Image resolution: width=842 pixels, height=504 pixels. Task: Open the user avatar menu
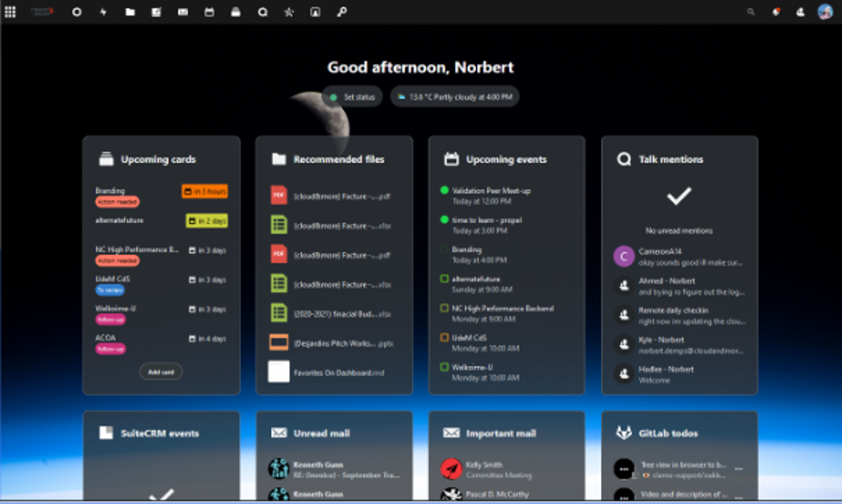coord(824,12)
